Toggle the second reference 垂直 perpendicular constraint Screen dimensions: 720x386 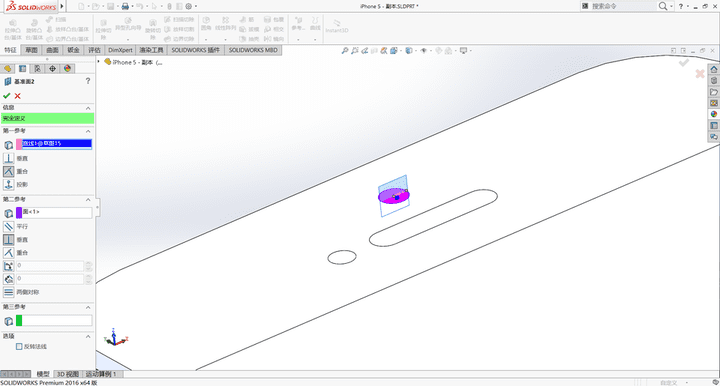[x=8, y=240]
